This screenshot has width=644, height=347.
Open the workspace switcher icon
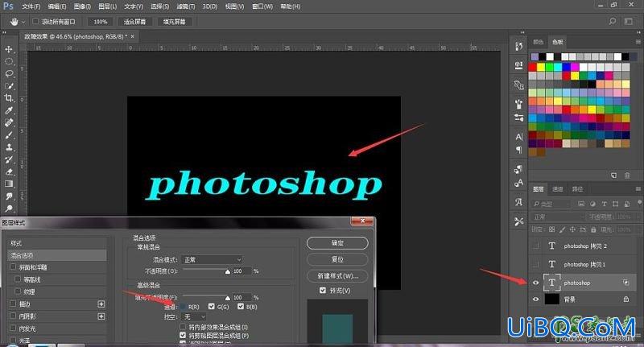(x=629, y=22)
